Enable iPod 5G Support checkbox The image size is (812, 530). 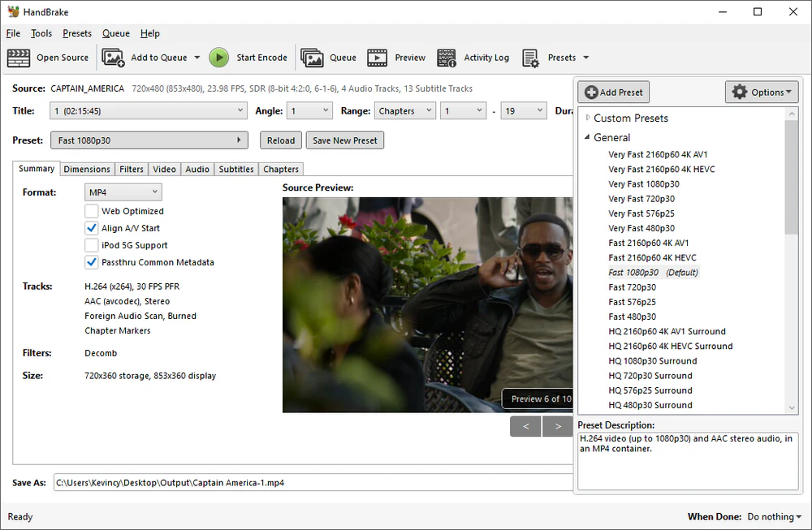click(x=92, y=245)
